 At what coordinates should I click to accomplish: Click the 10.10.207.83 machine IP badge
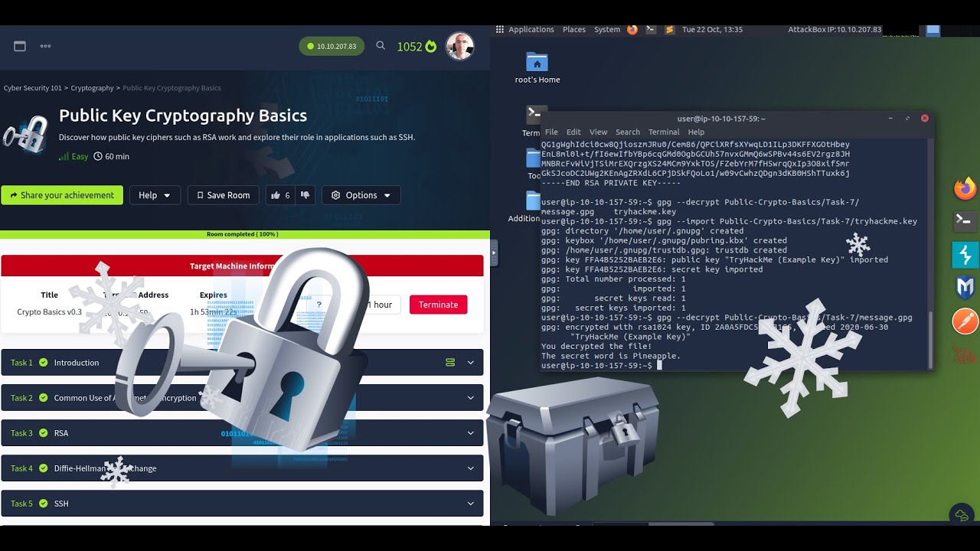(332, 46)
